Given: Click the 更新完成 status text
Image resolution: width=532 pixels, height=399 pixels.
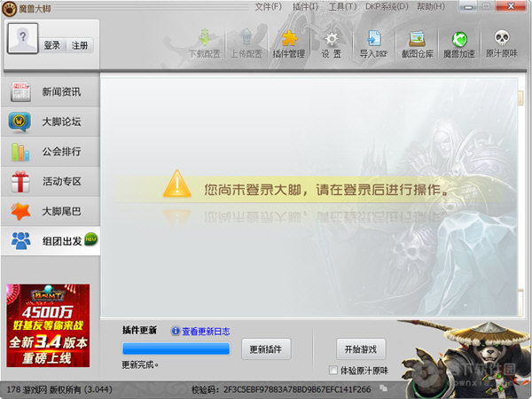Looking at the screenshot, I should [140, 364].
